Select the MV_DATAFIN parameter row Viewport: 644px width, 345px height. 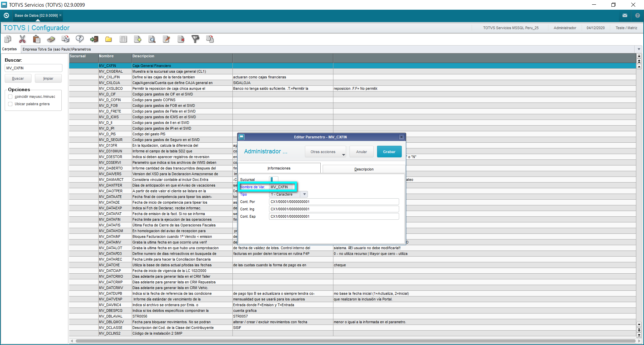pos(153,219)
